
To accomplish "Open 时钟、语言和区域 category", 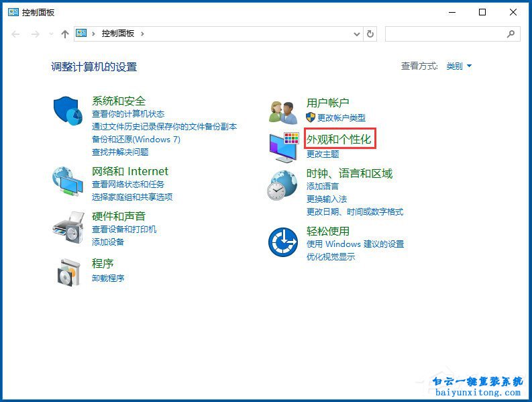I will point(350,174).
